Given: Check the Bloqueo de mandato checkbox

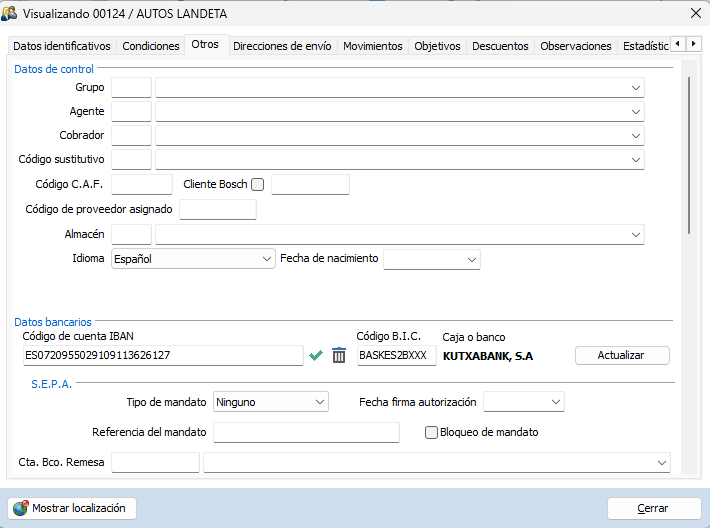Looking at the screenshot, I should pyautogui.click(x=432, y=432).
